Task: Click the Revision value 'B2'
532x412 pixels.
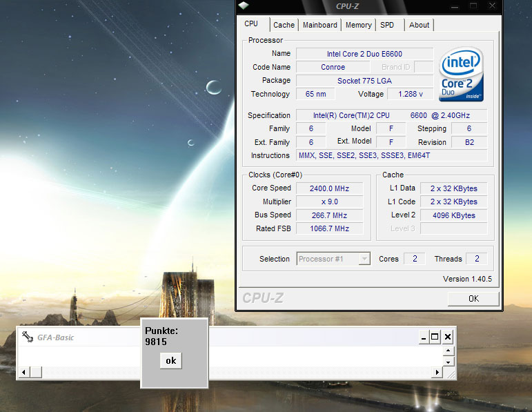Action: tap(469, 142)
